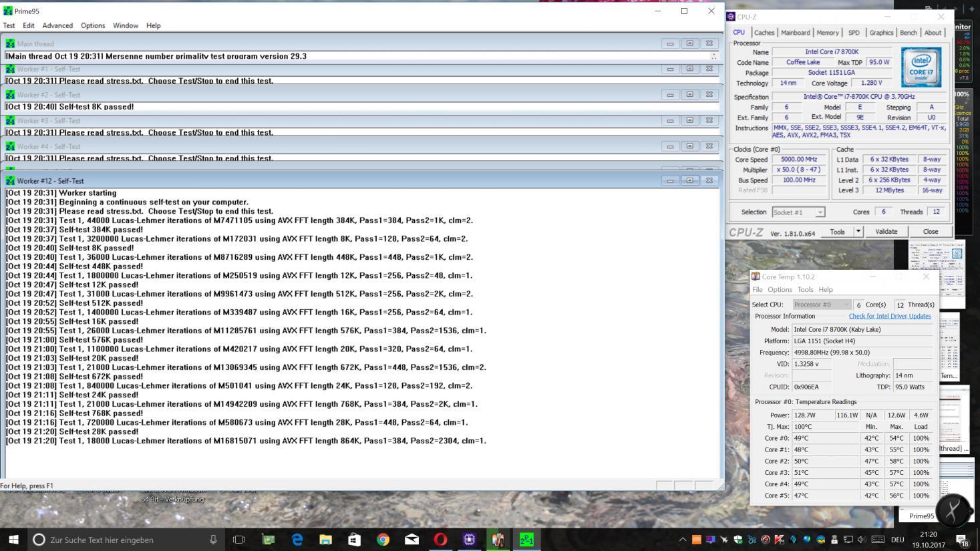The width and height of the screenshot is (980, 551).
Task: Click the Core #3 temperature reading 51°C
Action: pos(825,473)
